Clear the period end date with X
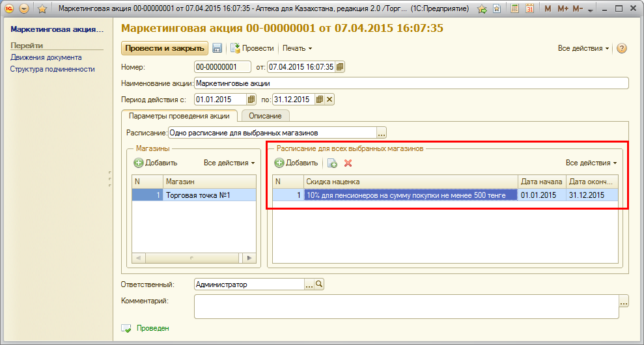The image size is (644, 345). tap(329, 100)
